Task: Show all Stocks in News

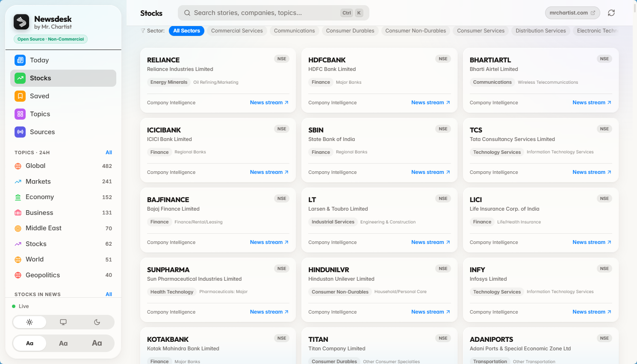Action: [x=109, y=294]
